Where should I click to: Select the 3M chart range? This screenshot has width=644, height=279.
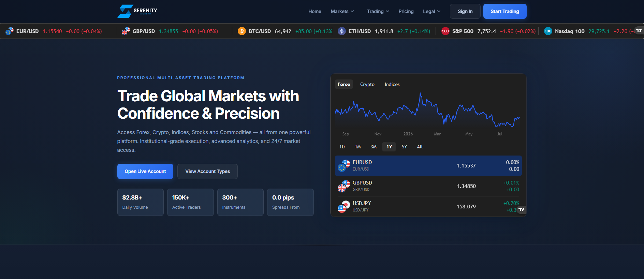[x=374, y=147]
